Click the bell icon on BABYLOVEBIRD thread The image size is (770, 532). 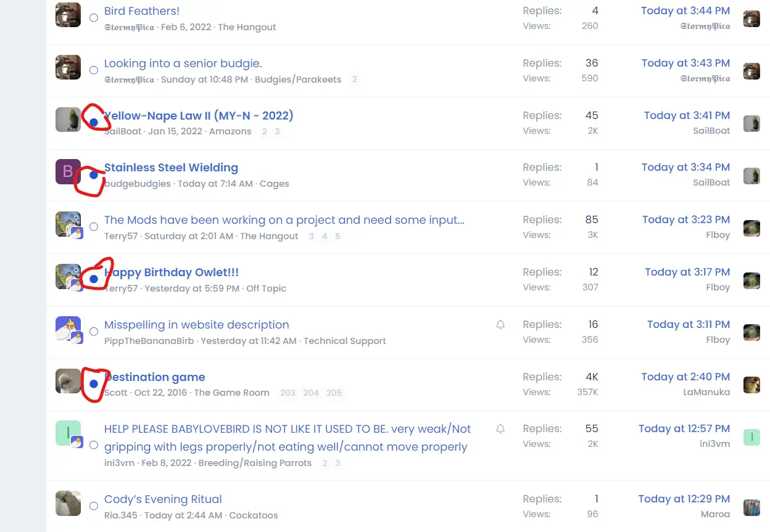[500, 428]
